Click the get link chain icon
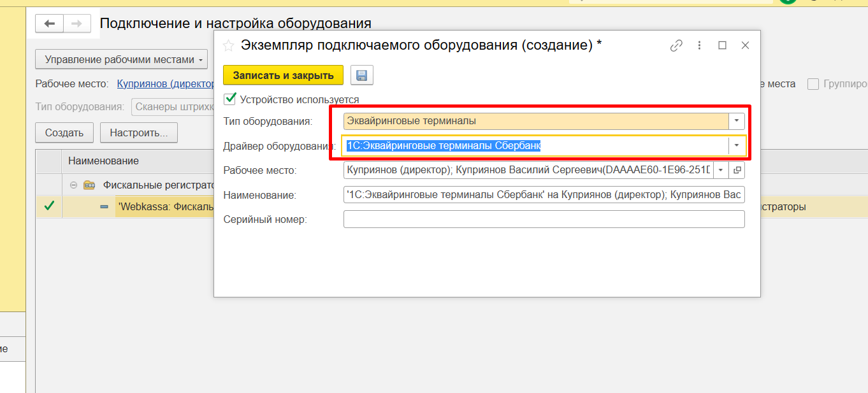Viewport: 868px width, 393px height. (676, 45)
